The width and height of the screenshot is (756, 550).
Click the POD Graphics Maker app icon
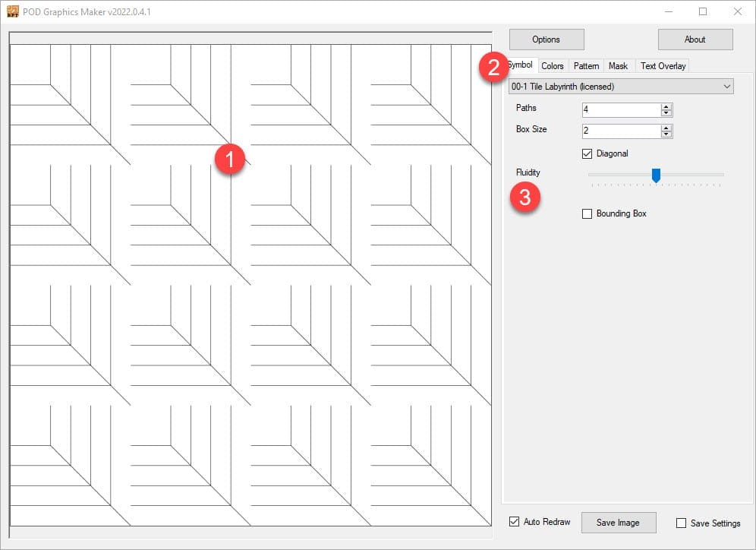click(x=12, y=12)
